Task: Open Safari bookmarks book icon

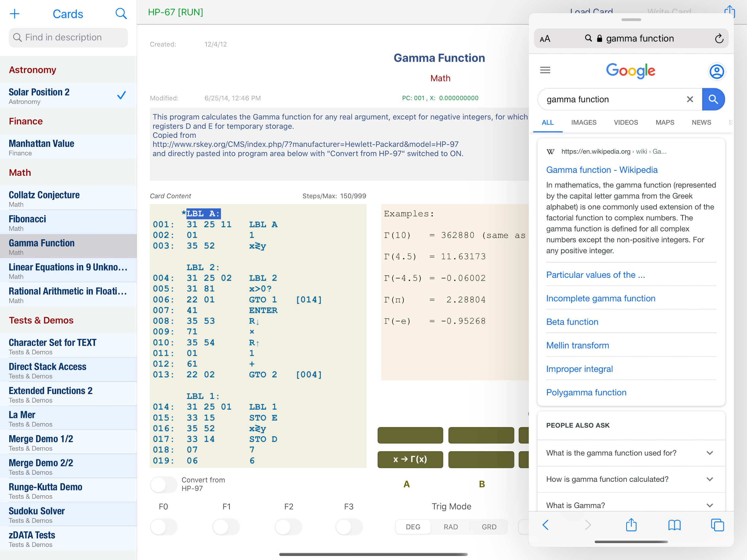Action: click(675, 525)
